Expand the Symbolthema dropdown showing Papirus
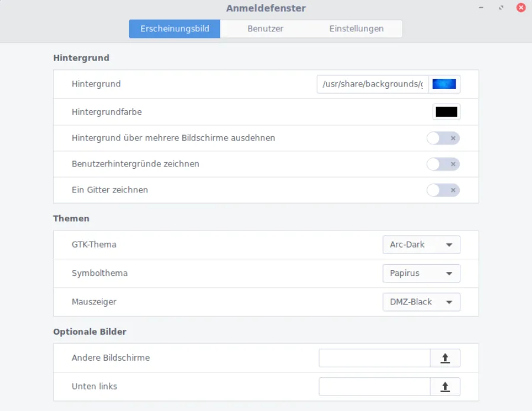The height and width of the screenshot is (411, 532). [x=421, y=274]
